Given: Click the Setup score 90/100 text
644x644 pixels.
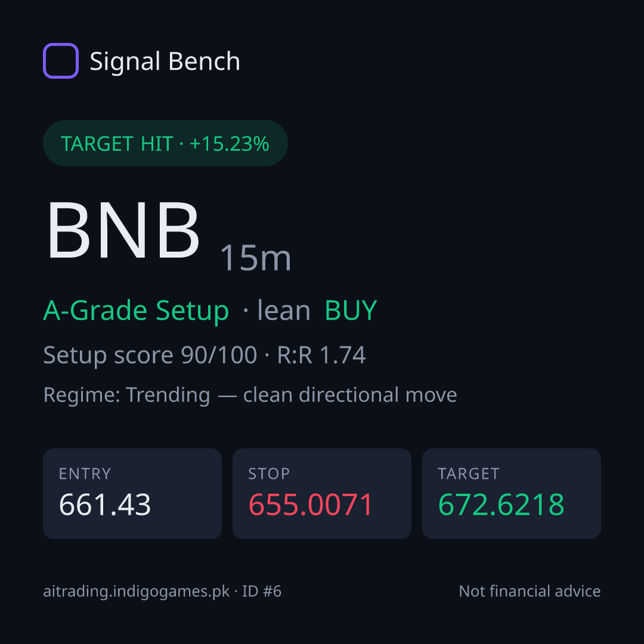Looking at the screenshot, I should [x=150, y=355].
